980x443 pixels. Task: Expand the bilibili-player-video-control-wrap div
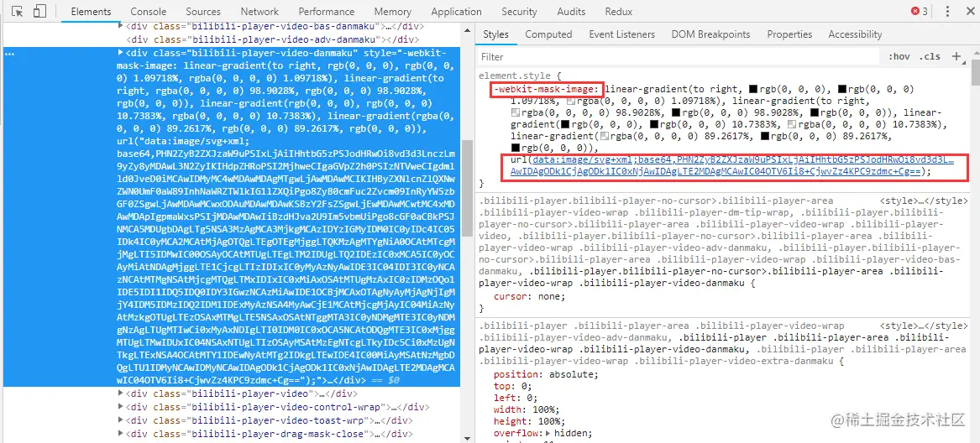tap(121, 407)
